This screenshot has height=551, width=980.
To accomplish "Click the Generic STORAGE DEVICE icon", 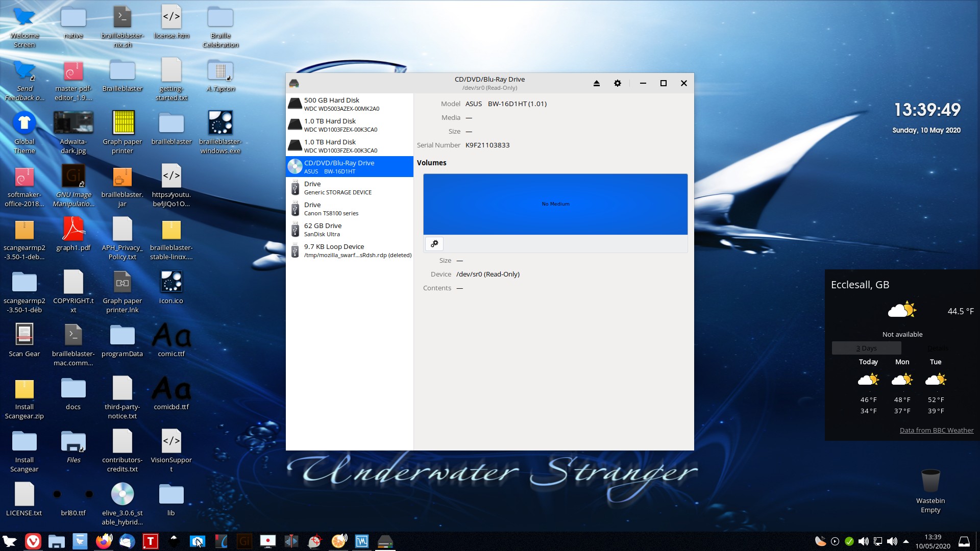I will click(295, 187).
